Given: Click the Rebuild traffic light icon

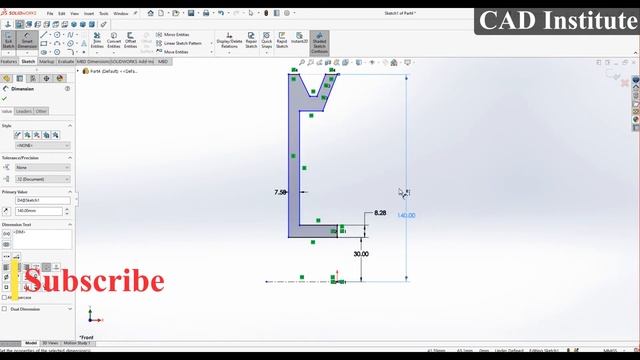Looking at the screenshot, I should [266, 13].
